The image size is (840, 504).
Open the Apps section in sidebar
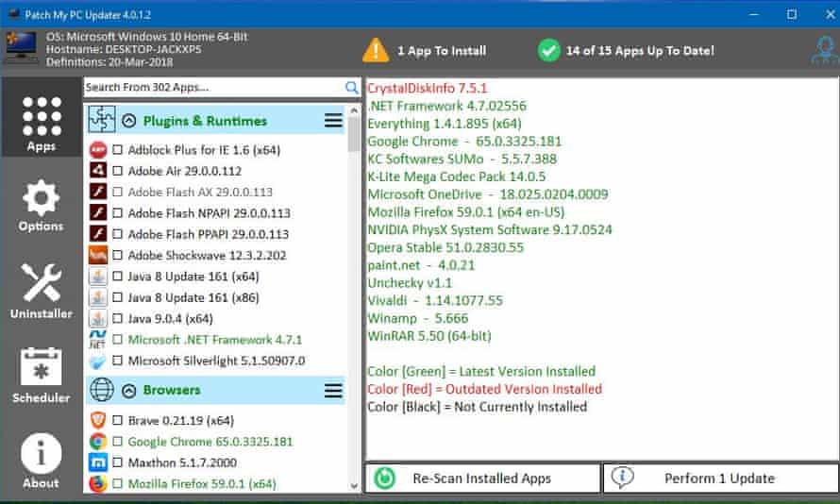point(41,123)
